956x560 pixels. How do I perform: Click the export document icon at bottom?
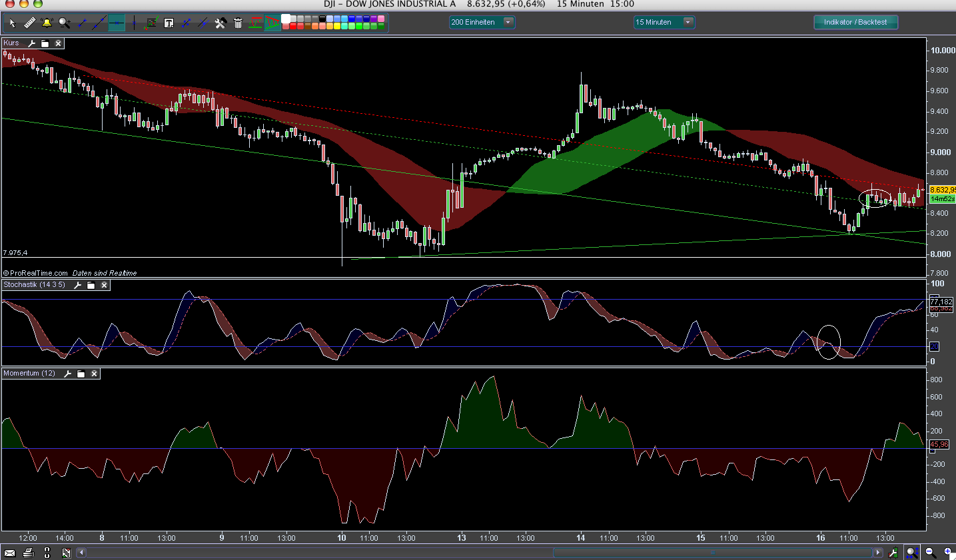point(66,552)
